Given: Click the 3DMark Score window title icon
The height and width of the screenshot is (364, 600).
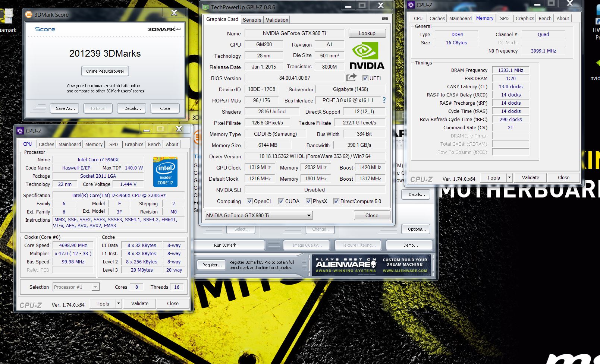Looking at the screenshot, I should [x=29, y=15].
